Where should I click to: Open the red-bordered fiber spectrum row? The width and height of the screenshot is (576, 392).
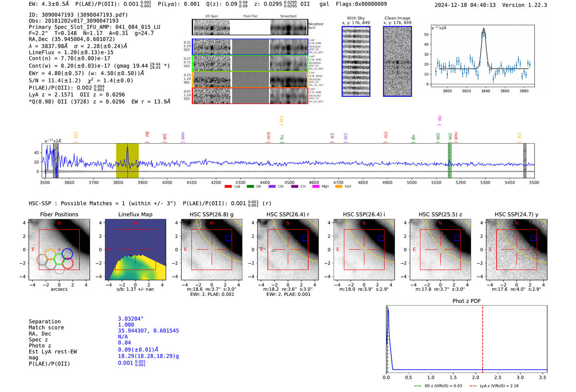point(250,95)
